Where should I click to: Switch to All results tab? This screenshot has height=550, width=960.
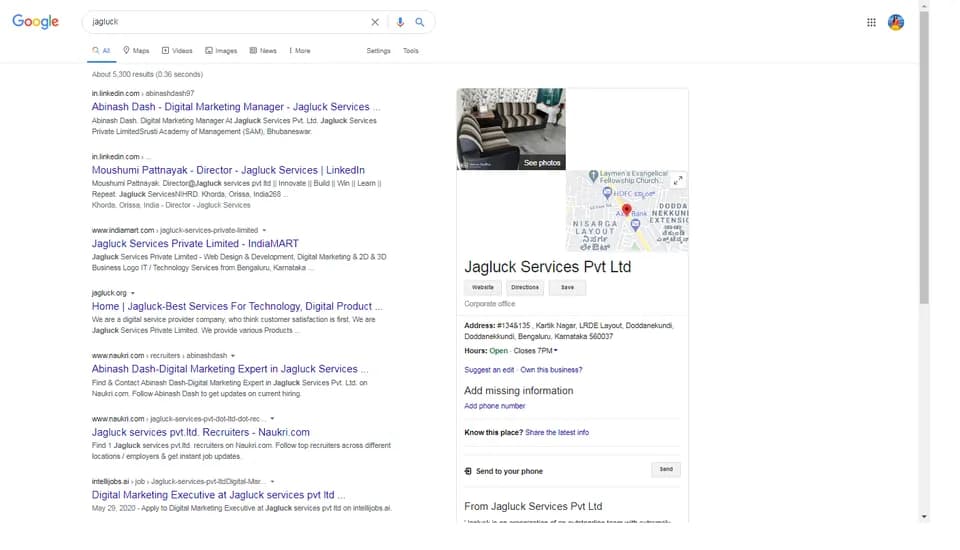pos(102,51)
